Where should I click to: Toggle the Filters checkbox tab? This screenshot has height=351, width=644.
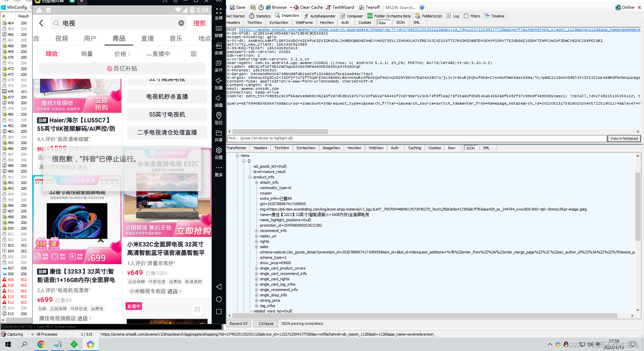466,16
